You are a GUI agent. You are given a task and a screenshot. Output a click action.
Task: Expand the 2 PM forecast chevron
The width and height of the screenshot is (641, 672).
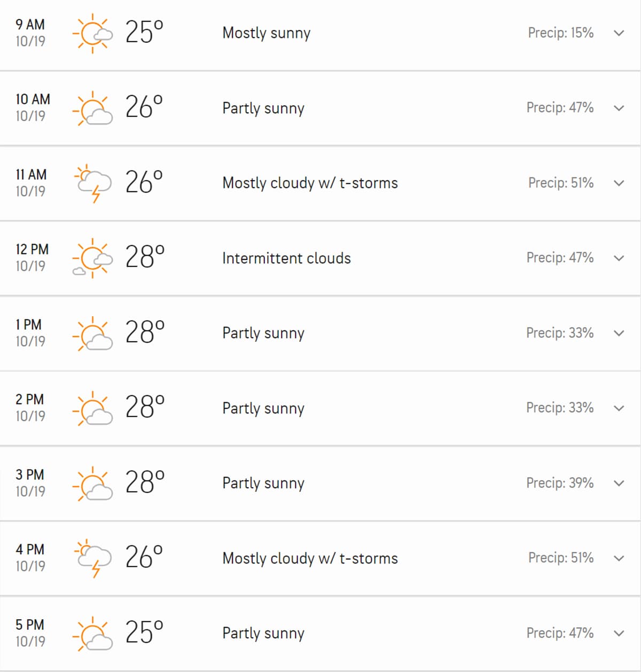click(x=619, y=408)
